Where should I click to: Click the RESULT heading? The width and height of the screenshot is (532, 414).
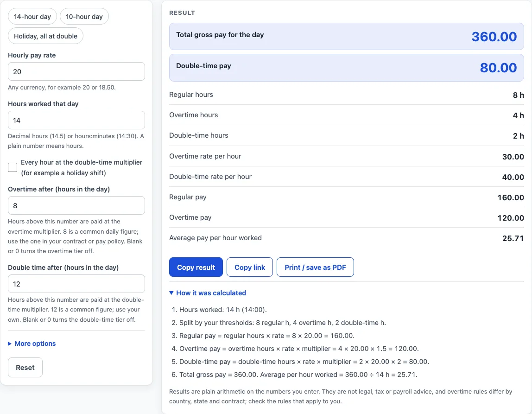coord(182,13)
